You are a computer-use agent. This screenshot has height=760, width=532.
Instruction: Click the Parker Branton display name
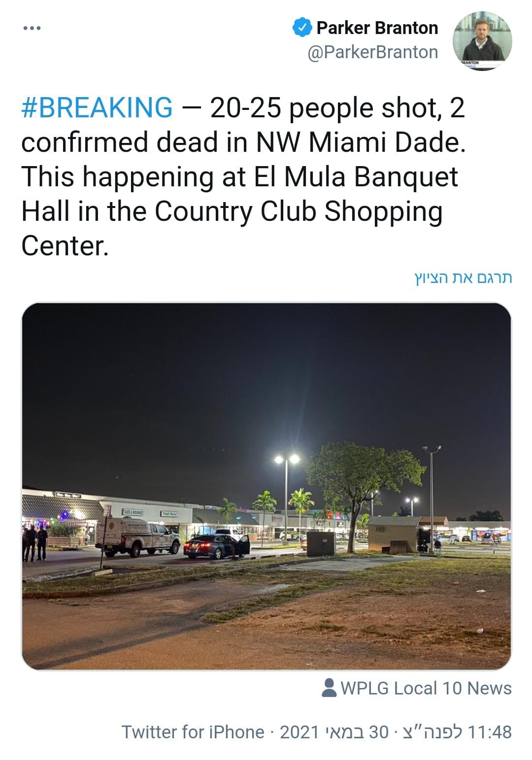tap(377, 28)
